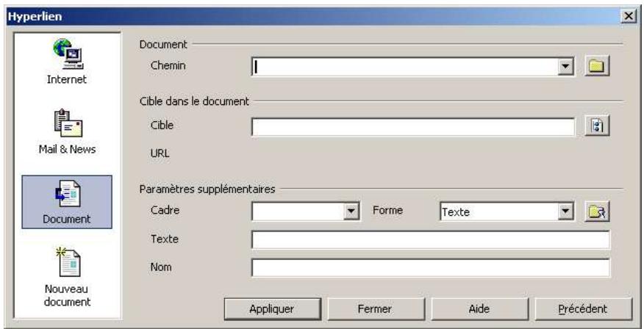644x329 pixels.
Task: Open help with the Aide button
Action: [x=480, y=309]
